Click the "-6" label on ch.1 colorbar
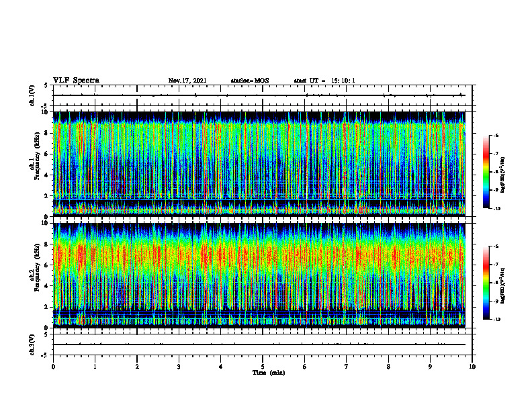 [x=496, y=135]
